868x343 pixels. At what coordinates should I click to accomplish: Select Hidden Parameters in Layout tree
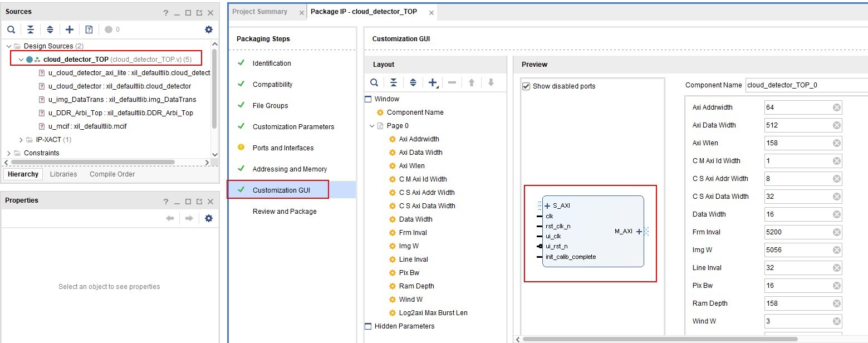(399, 326)
